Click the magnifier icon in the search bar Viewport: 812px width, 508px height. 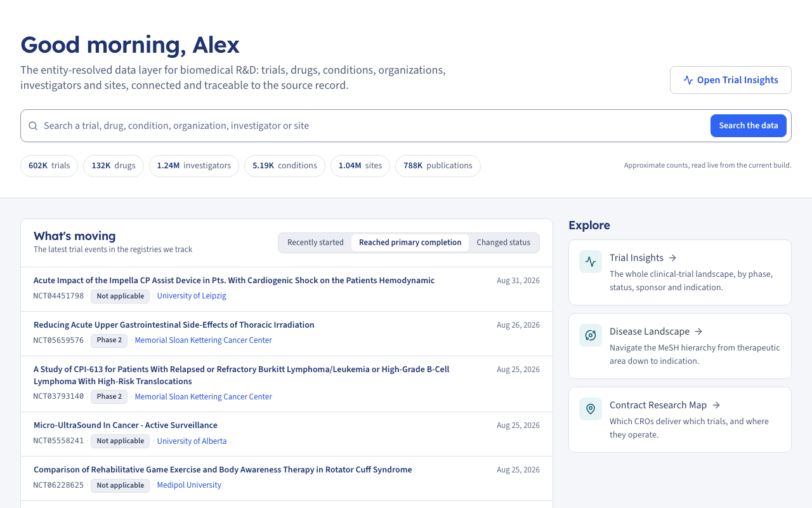tap(33, 126)
